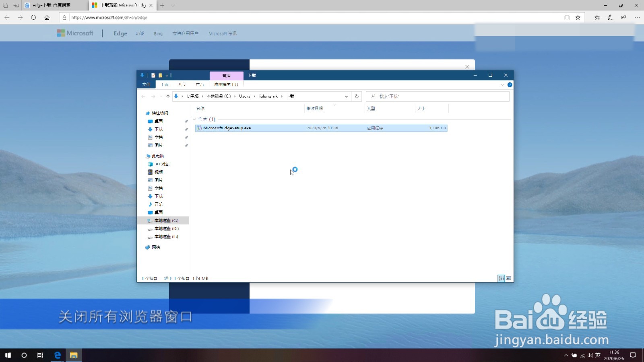Click the Edge browser refresh button
Screen dimensions: 644x362
(x=33, y=17)
